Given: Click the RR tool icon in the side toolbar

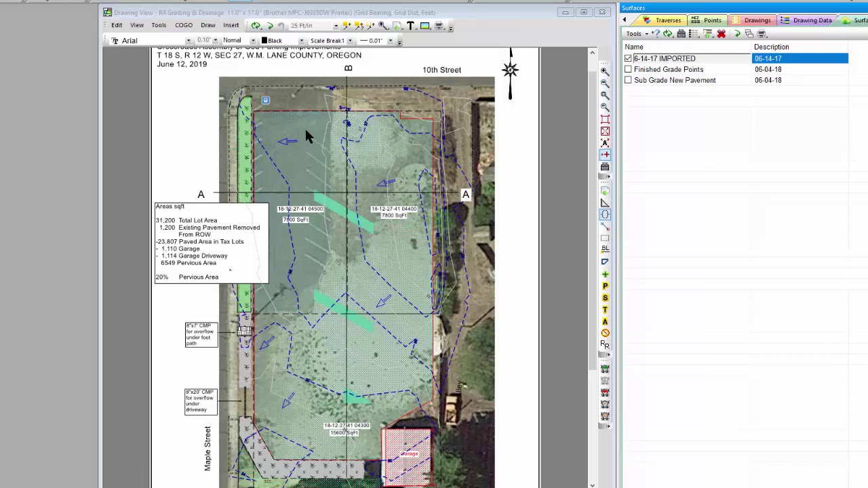Looking at the screenshot, I should (605, 345).
